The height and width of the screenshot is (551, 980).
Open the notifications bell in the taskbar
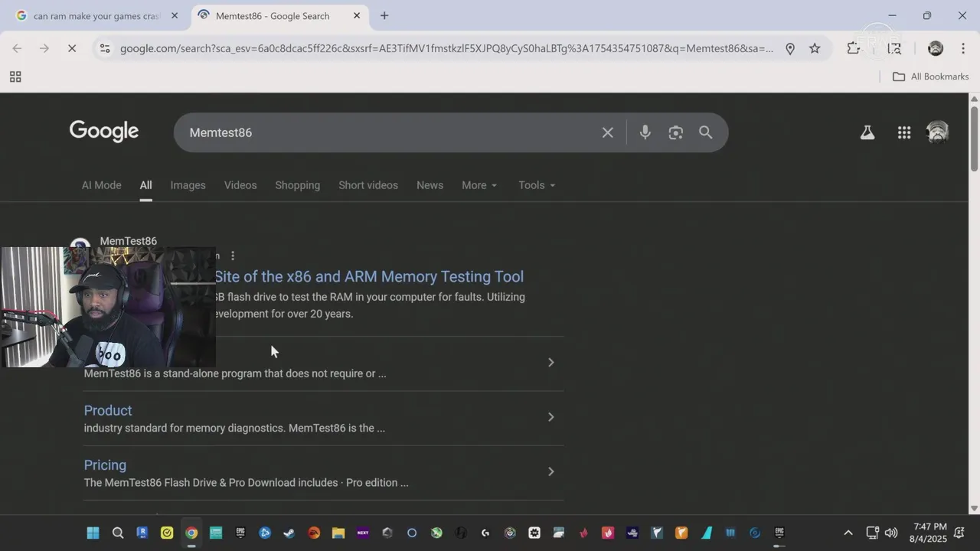[x=959, y=533]
